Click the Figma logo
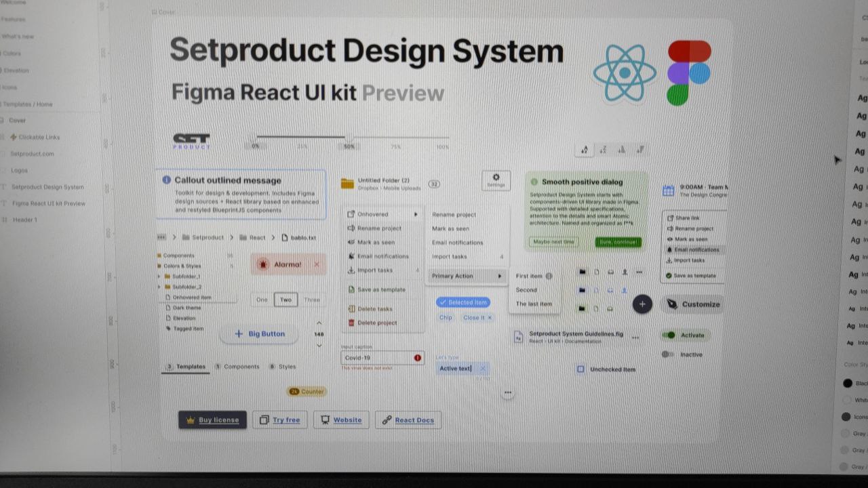The image size is (868, 488). [689, 73]
